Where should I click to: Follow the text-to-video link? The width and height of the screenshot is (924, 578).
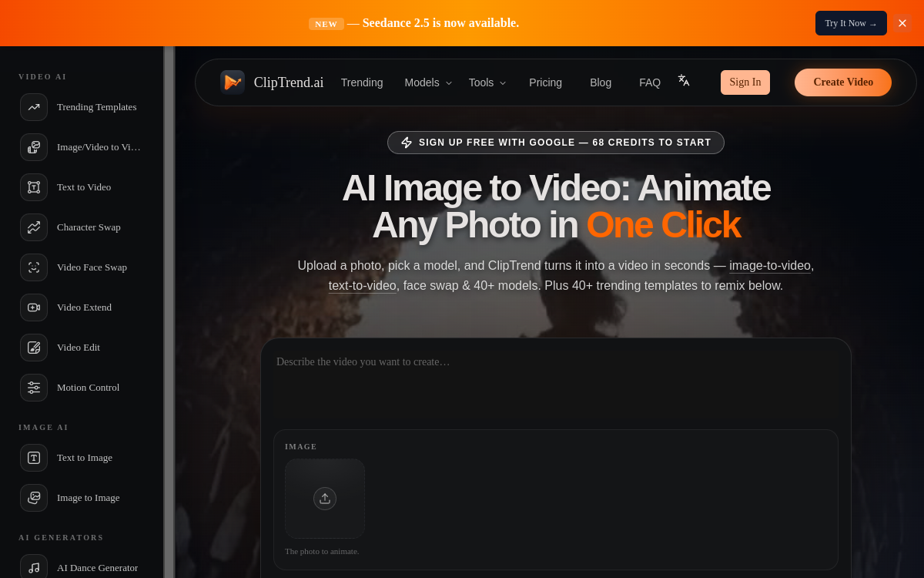pyautogui.click(x=363, y=286)
